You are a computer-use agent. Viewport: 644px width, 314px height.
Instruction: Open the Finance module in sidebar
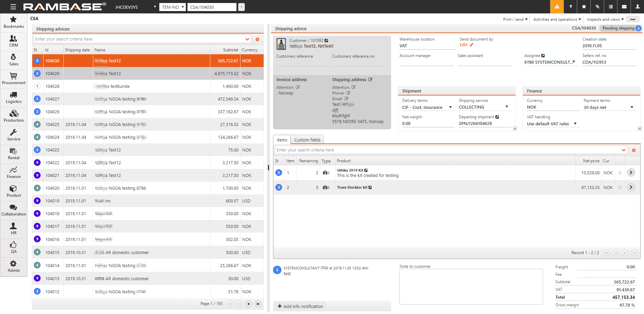(x=14, y=173)
